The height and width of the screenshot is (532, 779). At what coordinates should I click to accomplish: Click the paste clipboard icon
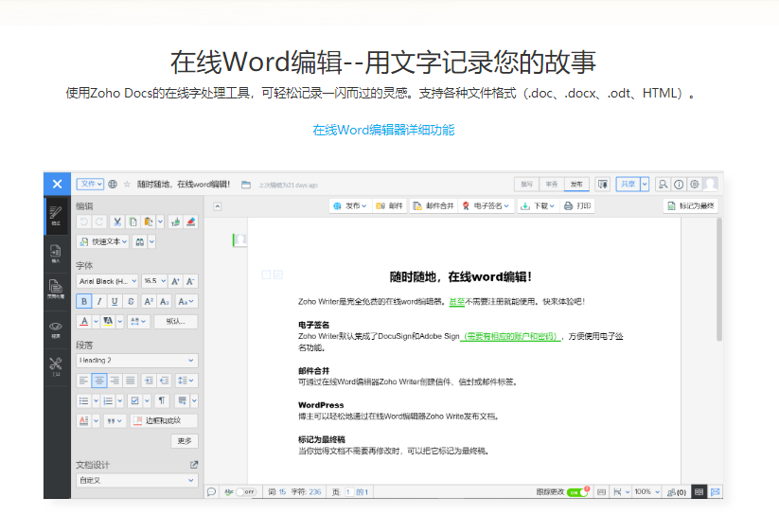pyautogui.click(x=148, y=222)
